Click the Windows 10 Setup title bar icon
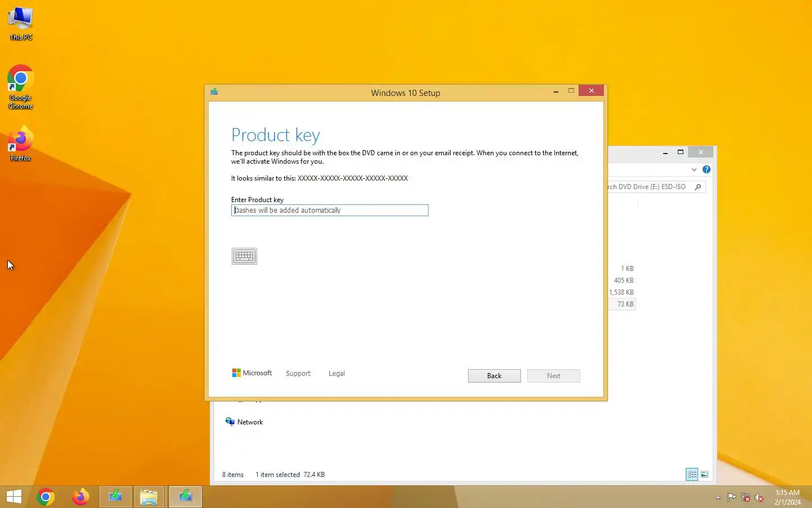This screenshot has width=812, height=508. pyautogui.click(x=214, y=91)
